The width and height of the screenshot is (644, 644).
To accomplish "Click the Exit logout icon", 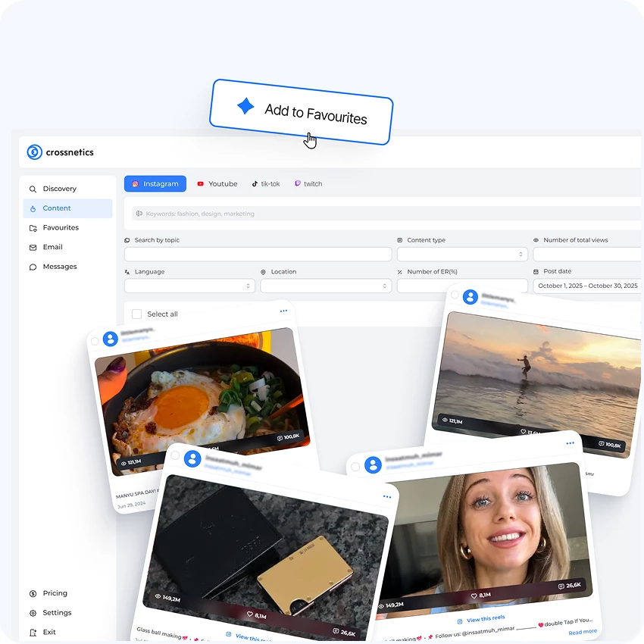I will [x=33, y=633].
